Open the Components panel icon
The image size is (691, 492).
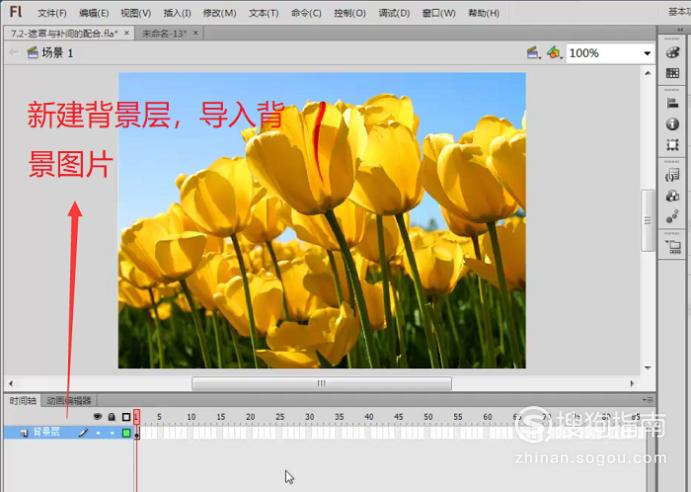tap(672, 196)
